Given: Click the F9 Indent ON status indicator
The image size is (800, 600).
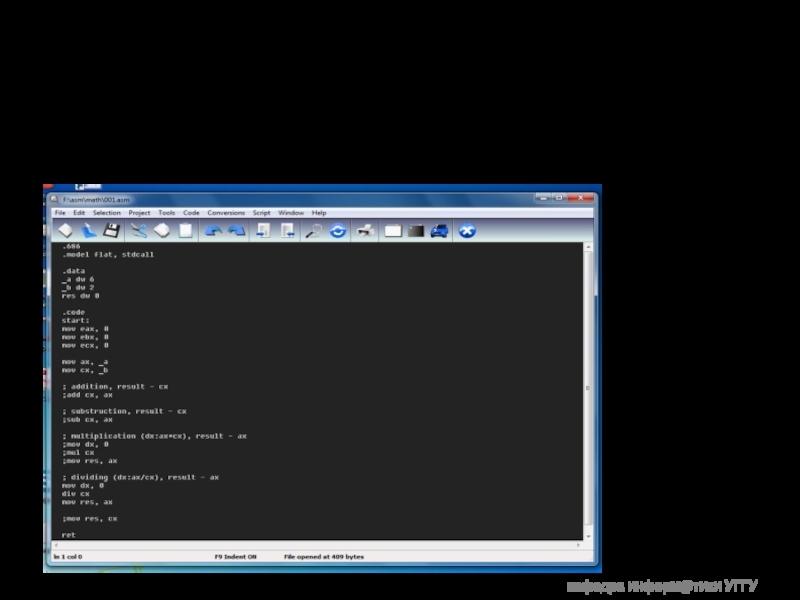Looking at the screenshot, I should [x=236, y=556].
